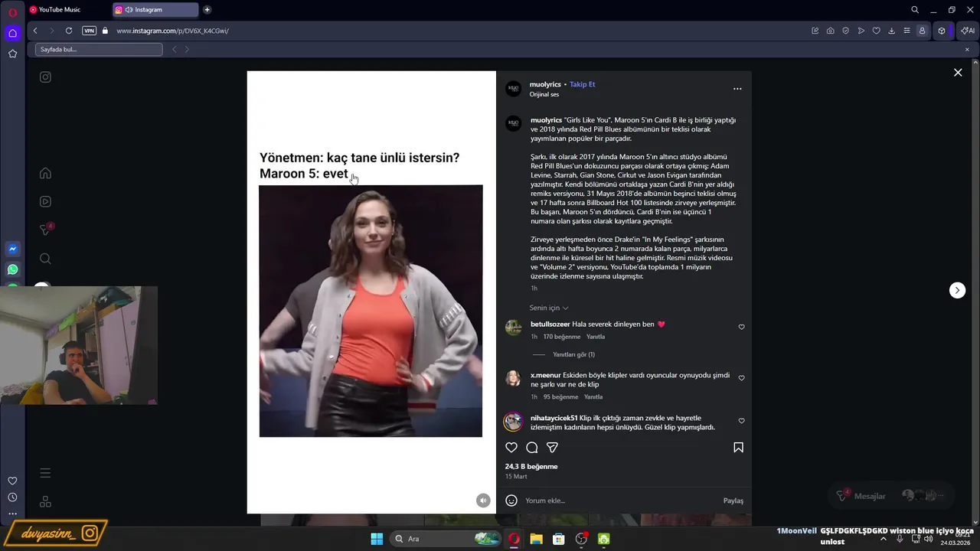
Task: Open Opera sidebar heart pinboards icon
Action: click(12, 481)
